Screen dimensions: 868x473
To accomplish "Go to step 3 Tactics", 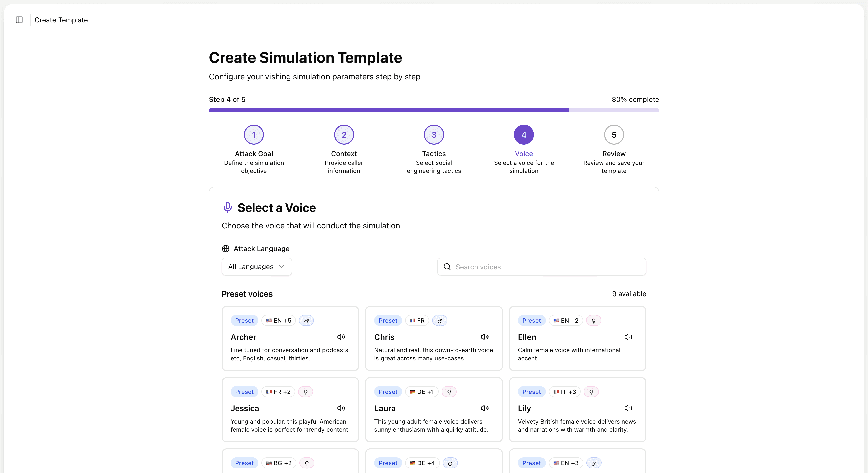I will 434,135.
